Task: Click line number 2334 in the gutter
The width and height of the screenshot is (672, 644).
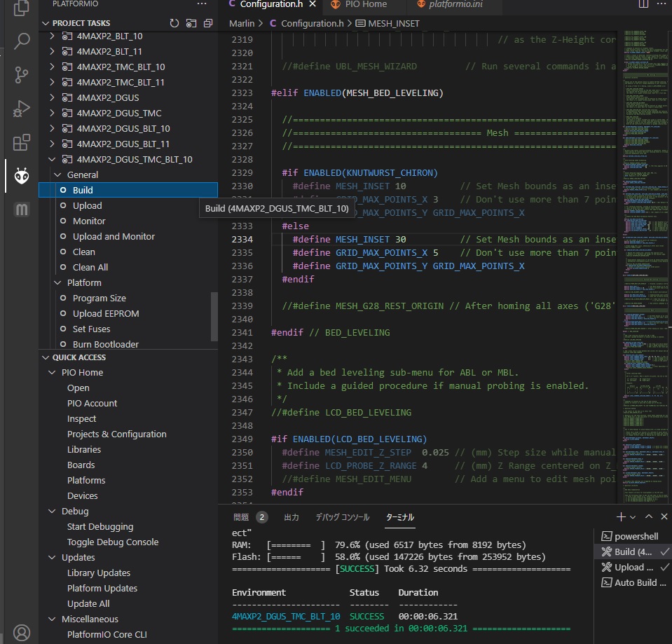Action: coord(242,240)
